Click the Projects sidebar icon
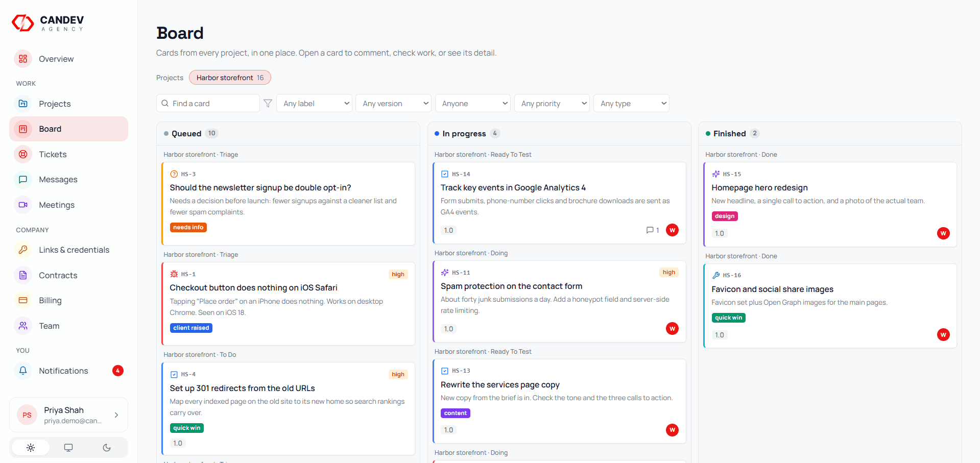The image size is (980, 463). 23,104
